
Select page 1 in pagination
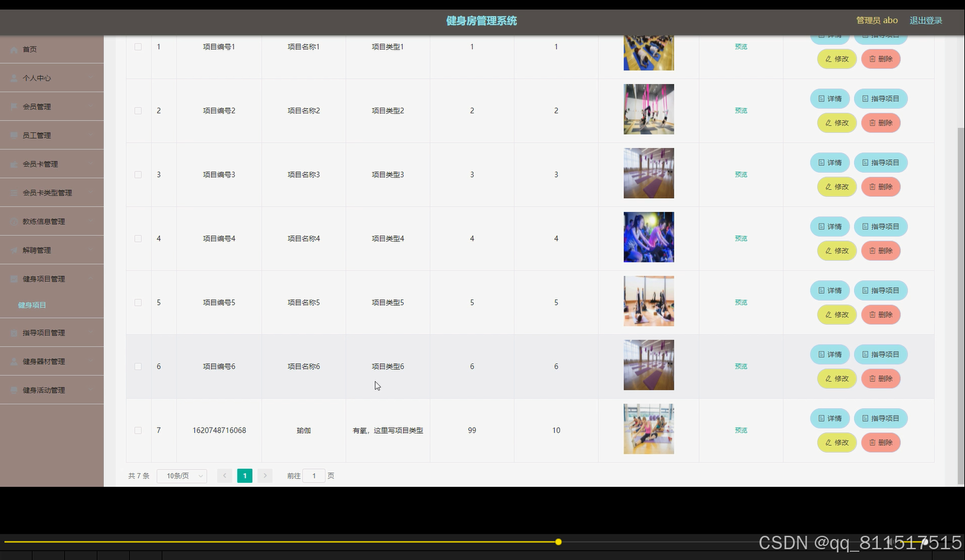click(x=245, y=475)
